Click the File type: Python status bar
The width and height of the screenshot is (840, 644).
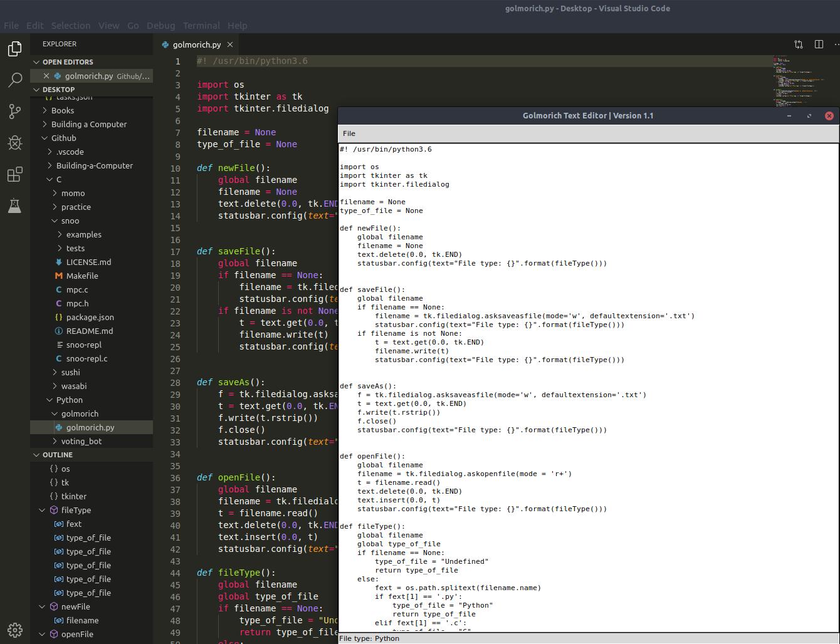[369, 638]
